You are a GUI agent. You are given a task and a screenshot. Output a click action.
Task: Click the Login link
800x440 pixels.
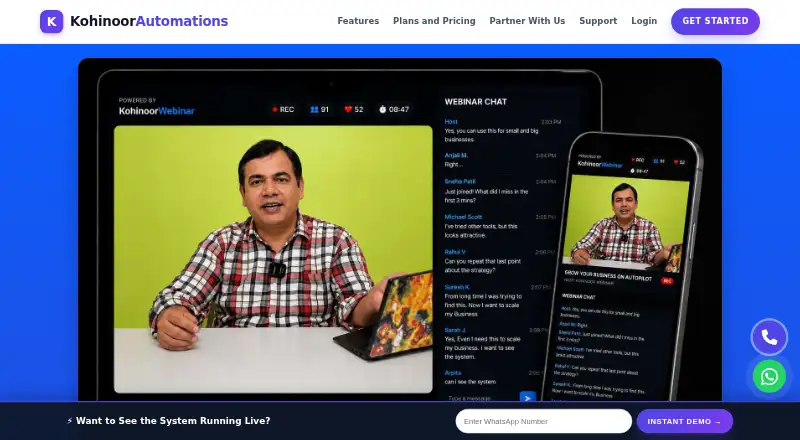pyautogui.click(x=644, y=21)
